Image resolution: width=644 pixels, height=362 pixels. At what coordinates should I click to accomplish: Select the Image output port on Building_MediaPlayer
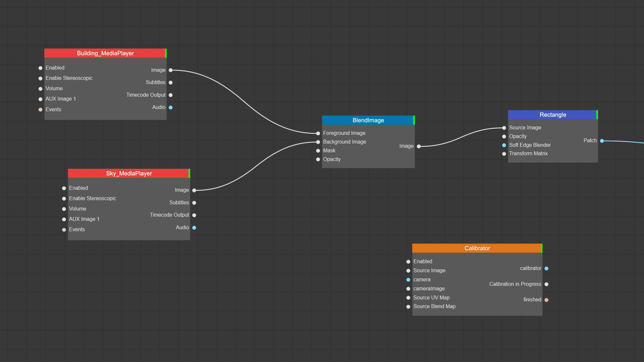170,70
